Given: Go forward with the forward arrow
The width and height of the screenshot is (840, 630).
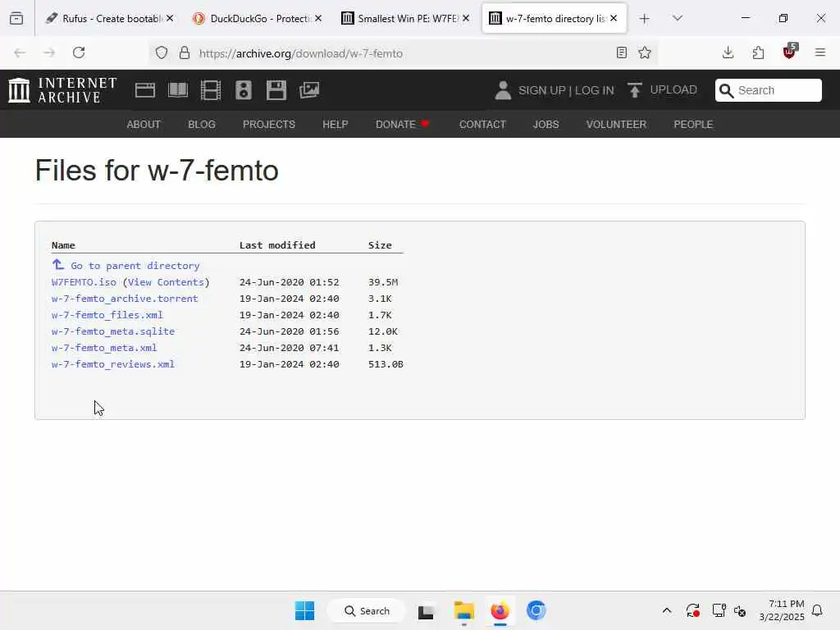Looking at the screenshot, I should (x=49, y=52).
